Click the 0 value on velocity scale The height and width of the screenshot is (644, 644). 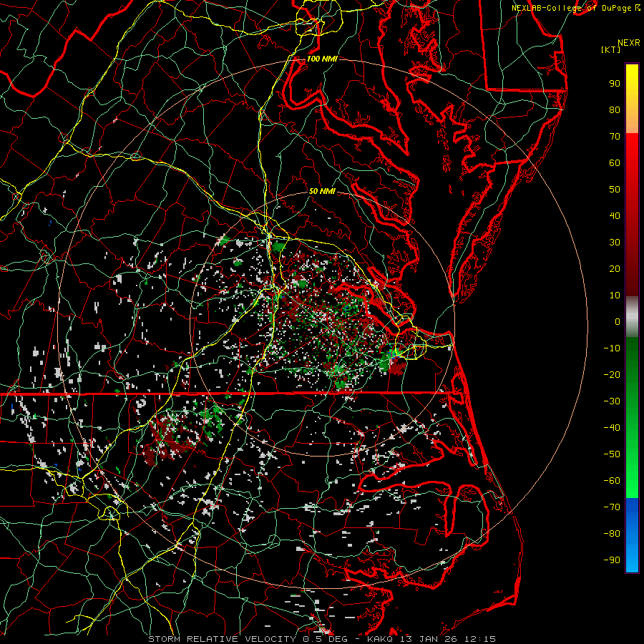618,321
